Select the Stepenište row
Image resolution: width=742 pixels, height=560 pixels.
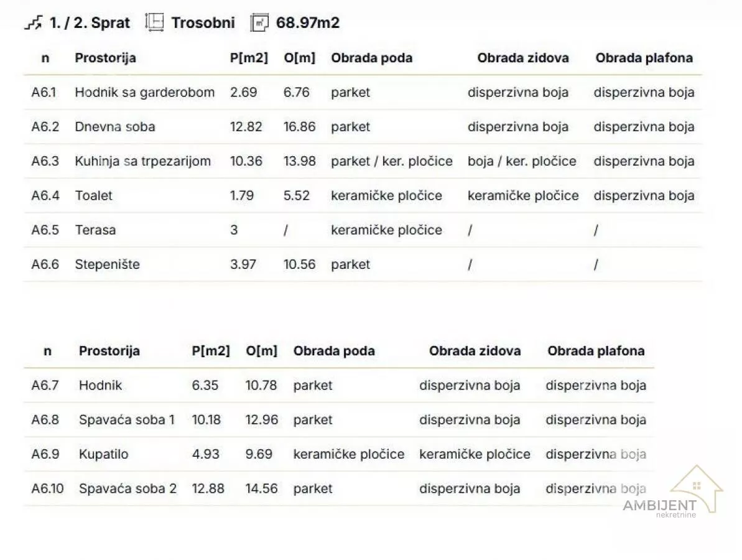(363, 264)
